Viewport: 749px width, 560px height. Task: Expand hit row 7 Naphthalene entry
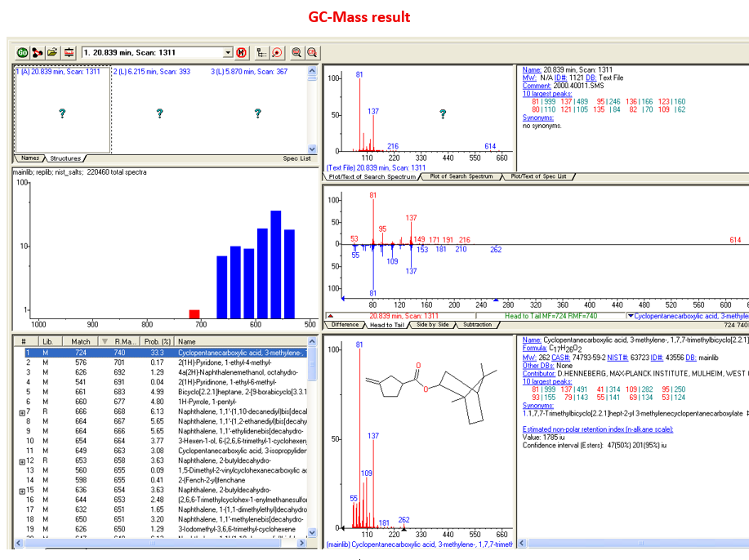coord(22,411)
